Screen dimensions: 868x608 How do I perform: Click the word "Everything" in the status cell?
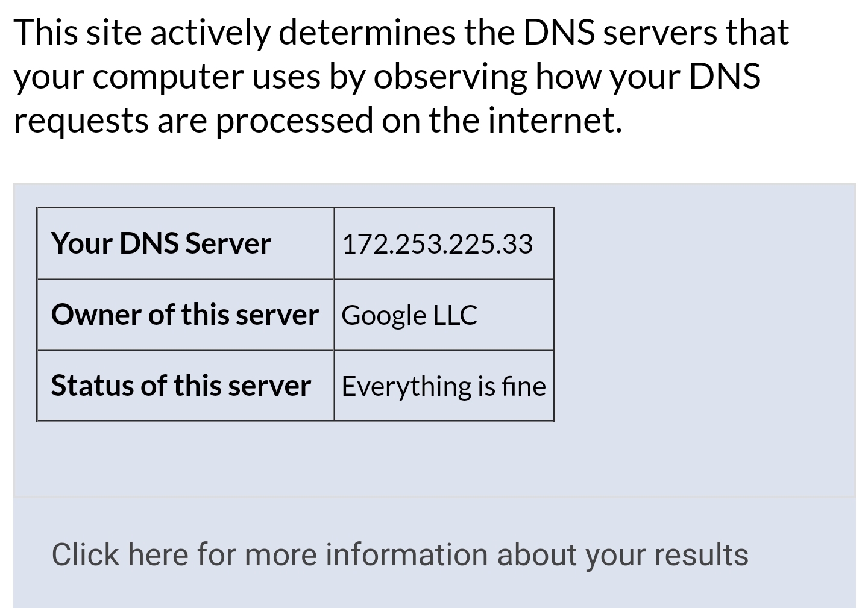pyautogui.click(x=406, y=387)
